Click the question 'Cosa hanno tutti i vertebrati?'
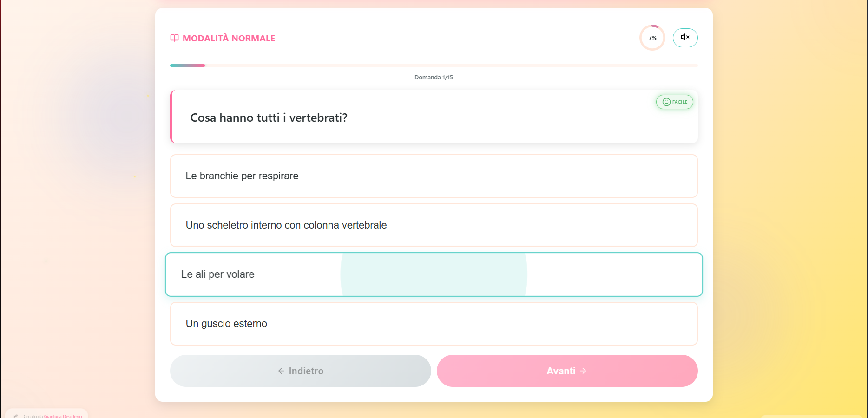The image size is (868, 418). coord(269,118)
